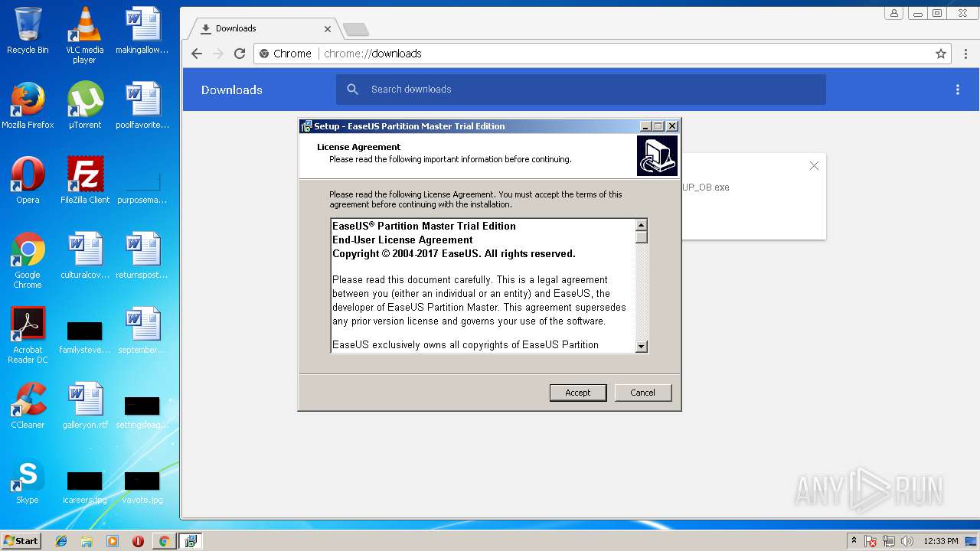
Task: Select the icareers.jpg file
Action: (x=85, y=487)
